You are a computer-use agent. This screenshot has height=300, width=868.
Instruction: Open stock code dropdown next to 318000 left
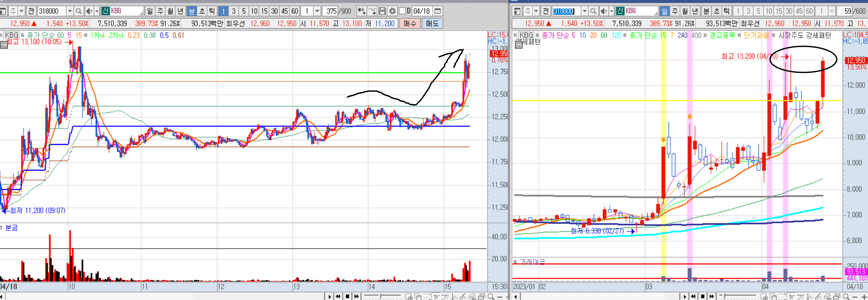(x=70, y=11)
